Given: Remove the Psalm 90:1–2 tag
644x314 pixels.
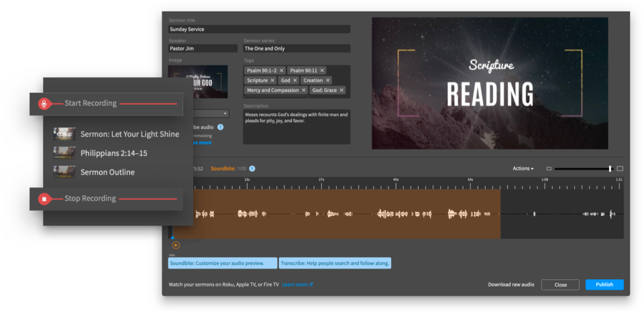Looking at the screenshot, I should pos(281,70).
